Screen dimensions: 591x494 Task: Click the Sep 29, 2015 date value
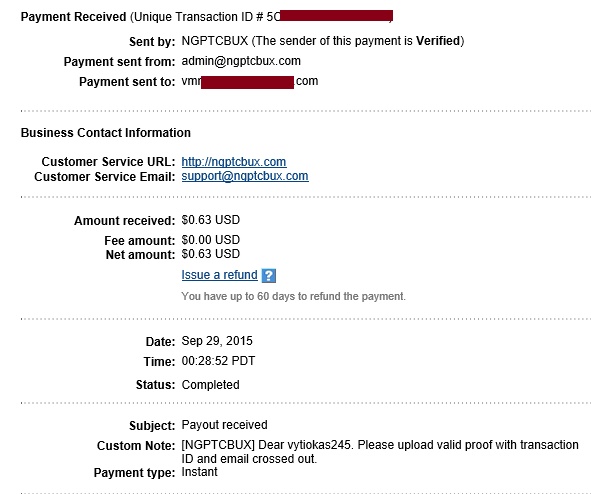[x=217, y=341]
